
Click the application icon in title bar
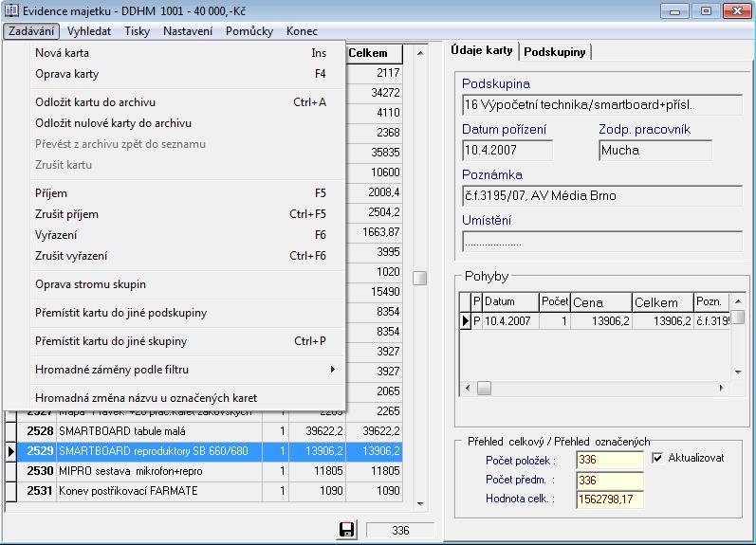pyautogui.click(x=10, y=10)
